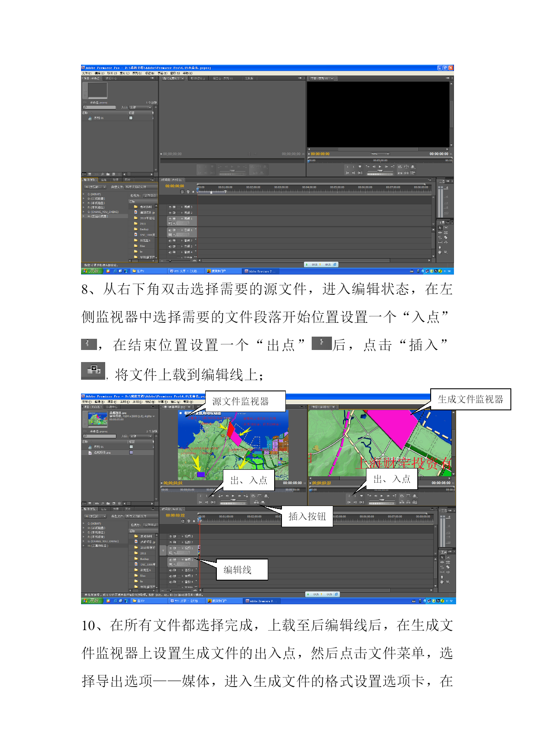The image size is (535, 756).
Task: Select the Zoom tool in second screenshot's tools panel
Action: [x=447, y=581]
